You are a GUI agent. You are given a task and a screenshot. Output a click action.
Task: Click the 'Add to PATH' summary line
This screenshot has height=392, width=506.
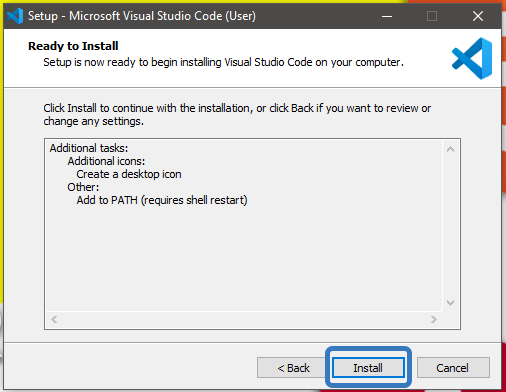[x=162, y=200]
